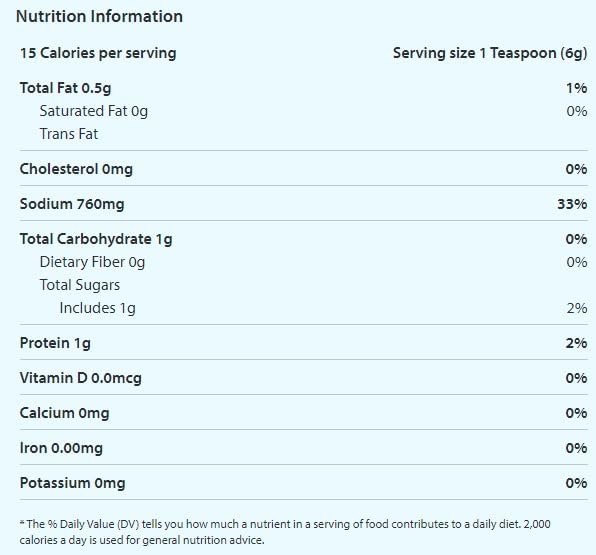Select the Iron 0.00mg row
This screenshot has width=596, height=555.
tap(303, 448)
